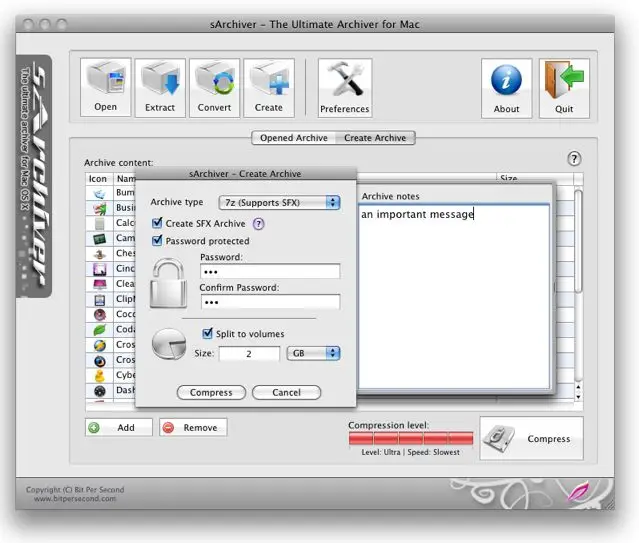Open Preferences from the toolbar

pos(345,87)
